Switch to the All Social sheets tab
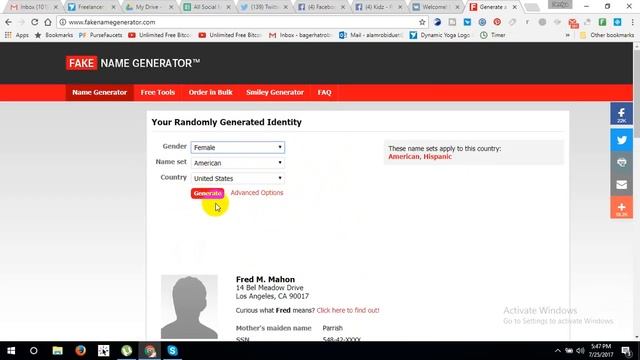 pyautogui.click(x=205, y=7)
